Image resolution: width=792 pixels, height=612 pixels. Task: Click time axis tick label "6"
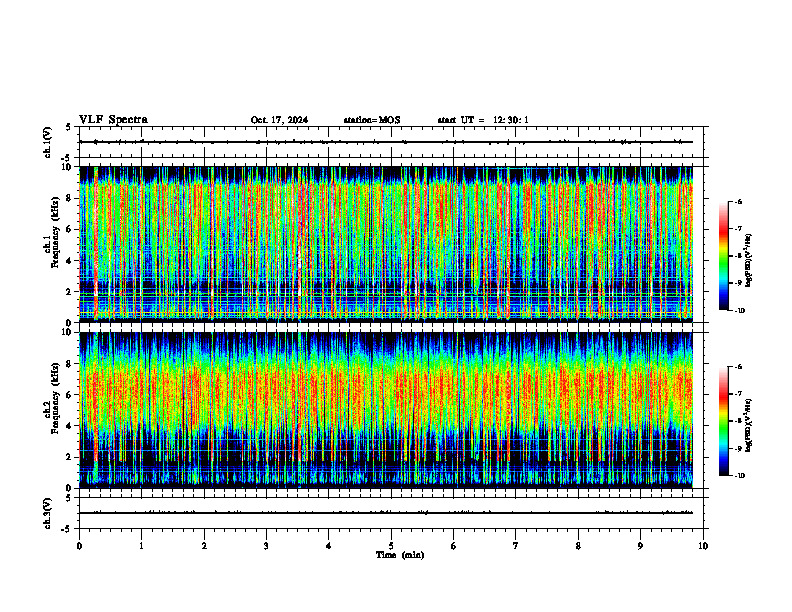(x=454, y=546)
